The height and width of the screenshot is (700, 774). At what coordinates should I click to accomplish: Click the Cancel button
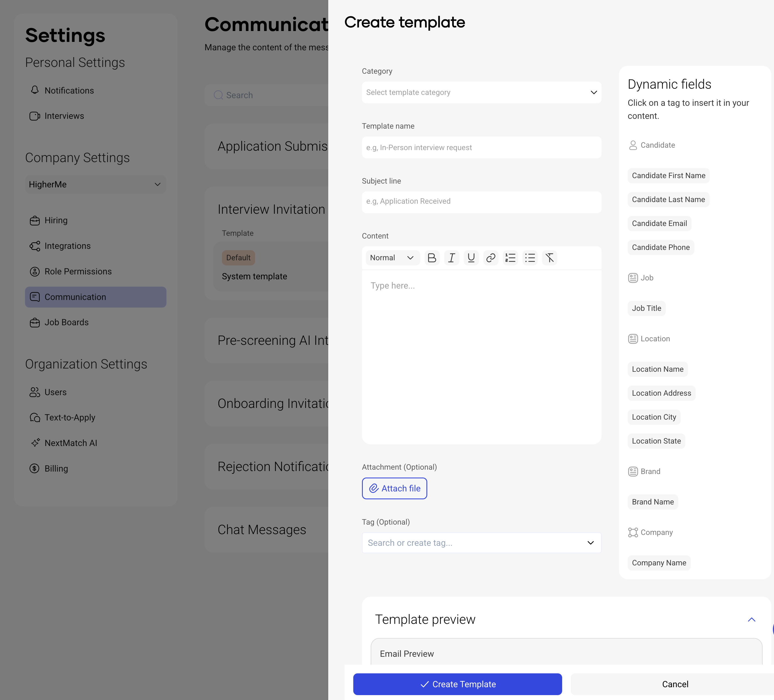click(674, 684)
